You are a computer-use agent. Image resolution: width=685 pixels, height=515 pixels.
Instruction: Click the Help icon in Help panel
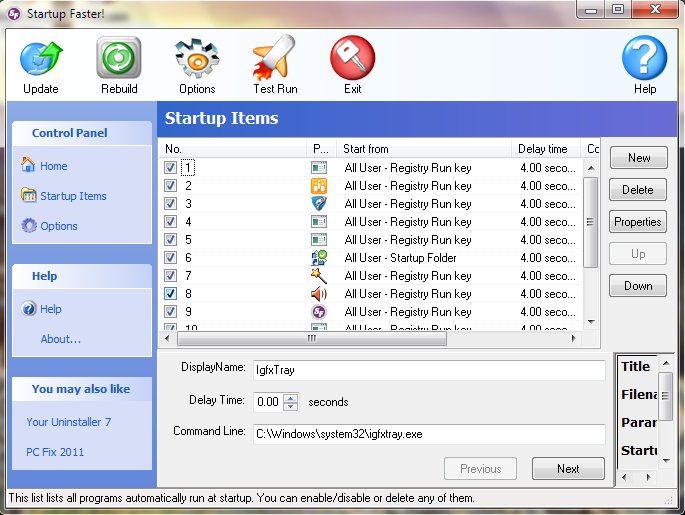[29, 308]
